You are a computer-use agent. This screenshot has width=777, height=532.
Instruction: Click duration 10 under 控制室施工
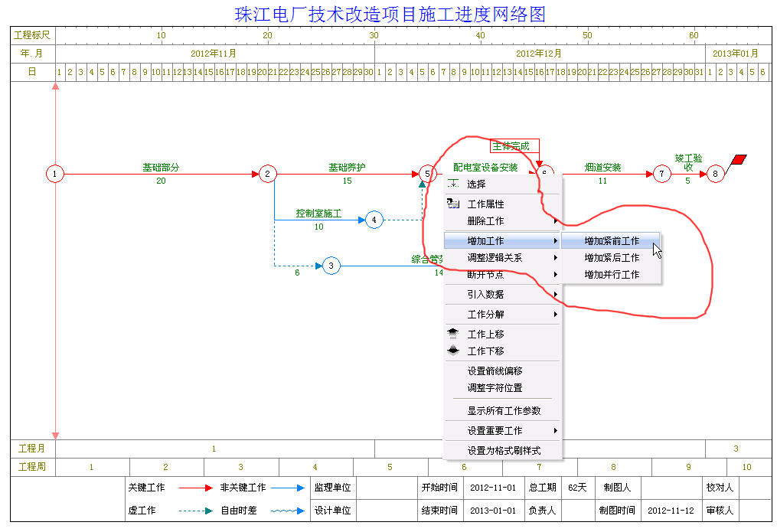pyautogui.click(x=318, y=227)
